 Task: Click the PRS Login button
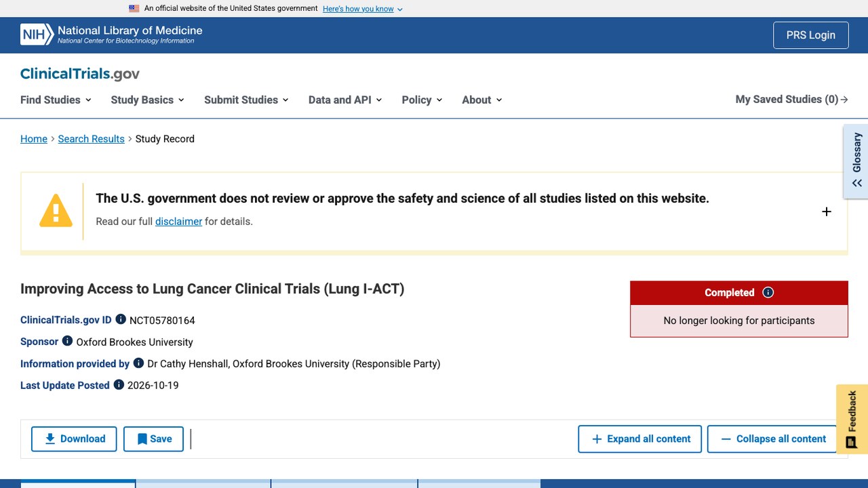[810, 35]
